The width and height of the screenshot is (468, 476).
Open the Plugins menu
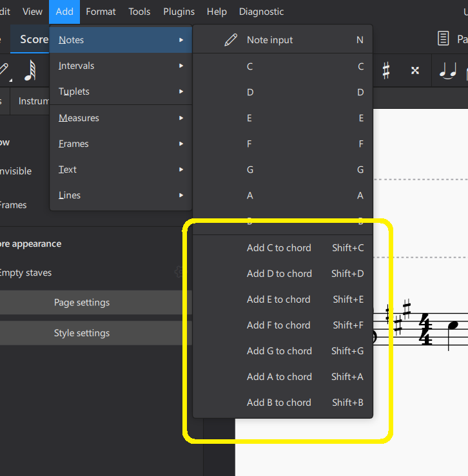pos(179,12)
